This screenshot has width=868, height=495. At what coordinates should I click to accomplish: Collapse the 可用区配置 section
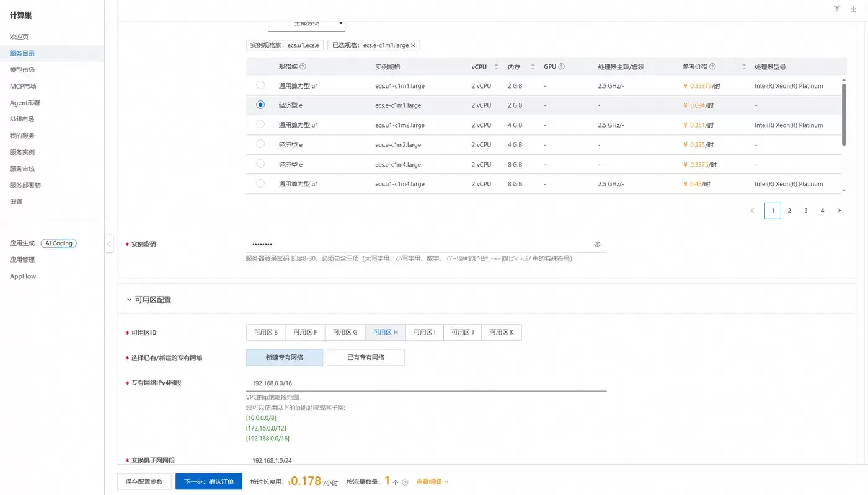[x=129, y=300]
